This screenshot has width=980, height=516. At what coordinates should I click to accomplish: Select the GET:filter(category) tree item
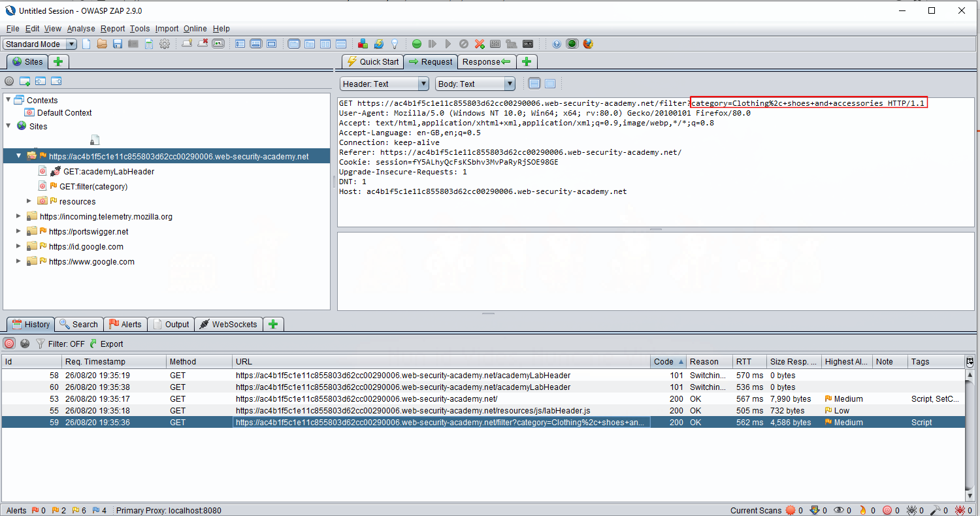[93, 186]
